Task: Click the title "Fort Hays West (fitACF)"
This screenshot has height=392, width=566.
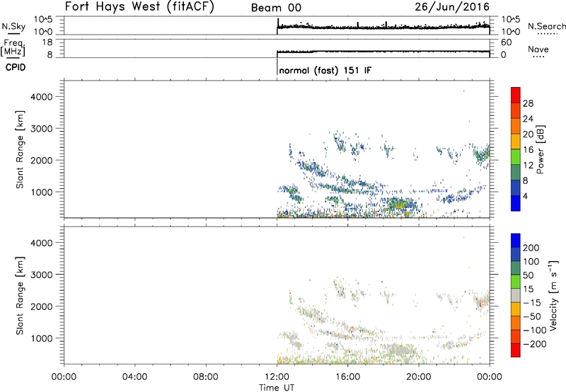Action: [x=139, y=7]
